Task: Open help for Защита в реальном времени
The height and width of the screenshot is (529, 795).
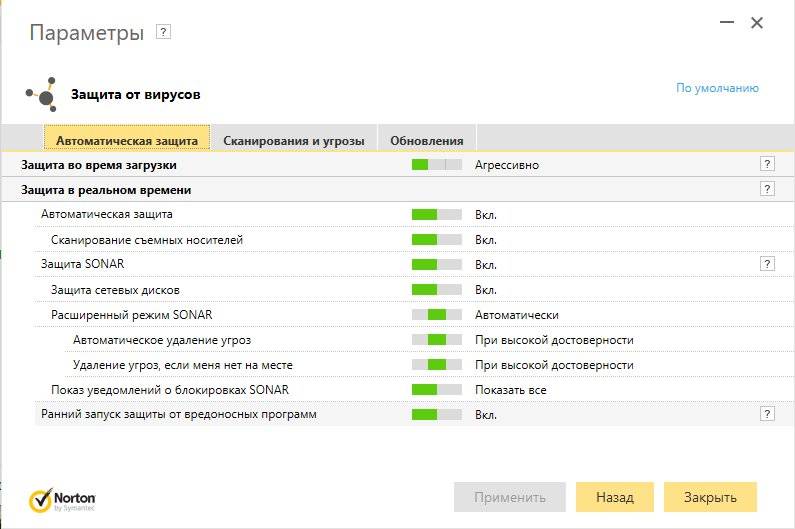Action: [767, 189]
